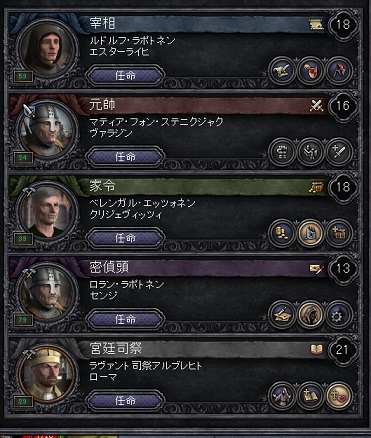371x438 pixels.
Task: Select marshal's train troops middle icon
Action: pyautogui.click(x=310, y=152)
